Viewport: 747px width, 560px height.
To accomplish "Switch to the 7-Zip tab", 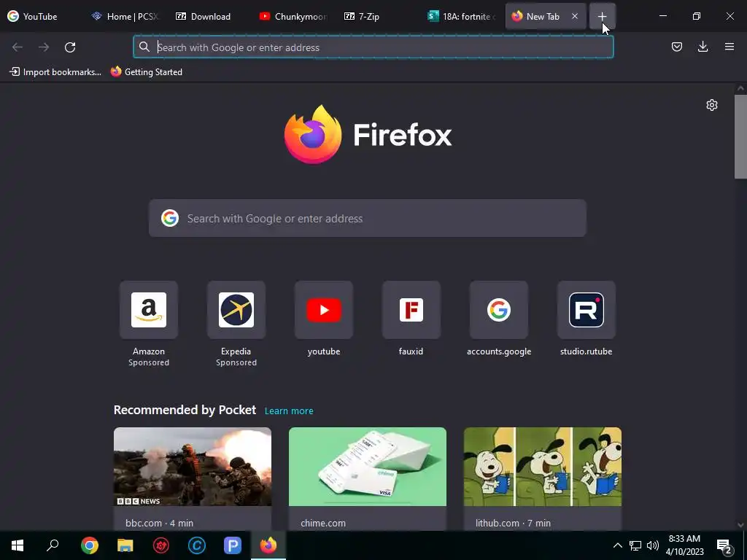I will 377,16.
